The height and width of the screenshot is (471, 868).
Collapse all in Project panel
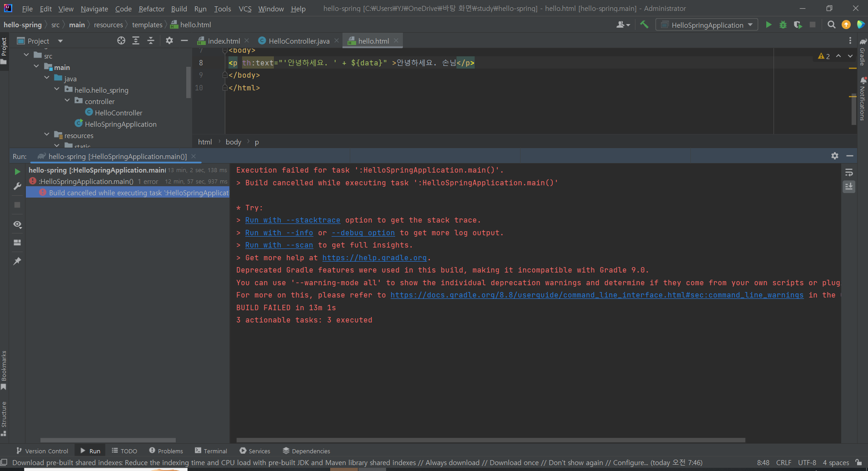click(x=151, y=40)
